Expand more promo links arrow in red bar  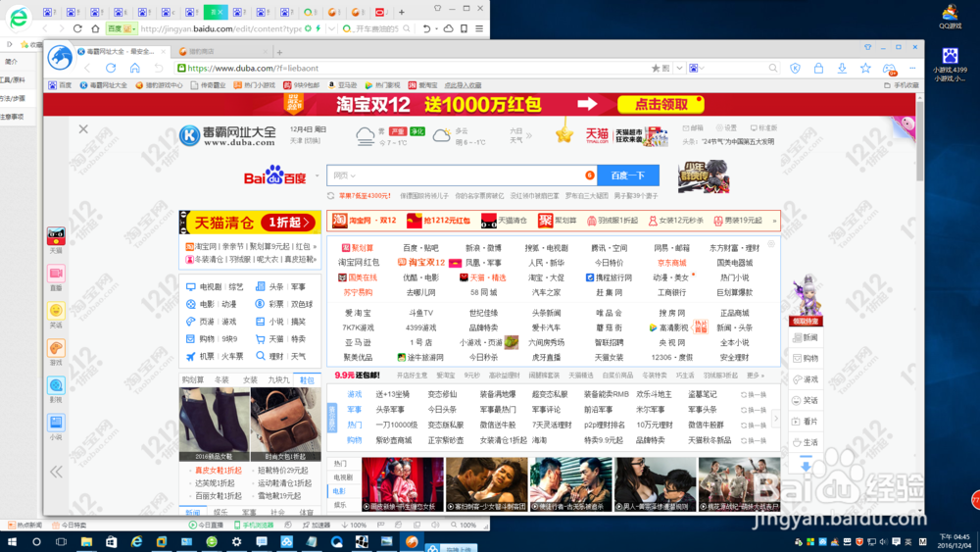tap(774, 221)
